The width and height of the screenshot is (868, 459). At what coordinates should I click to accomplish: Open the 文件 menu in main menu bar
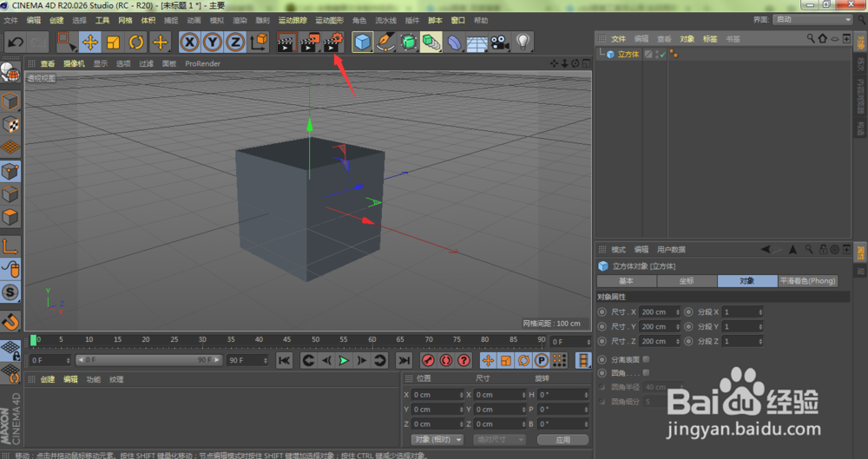(11, 21)
